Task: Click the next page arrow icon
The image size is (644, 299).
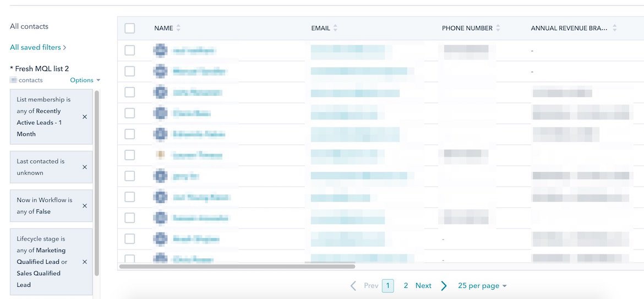Action: (444, 286)
